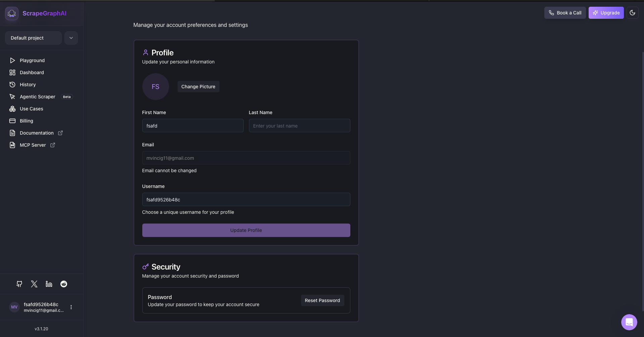The height and width of the screenshot is (337, 644).
Task: Expand the account options three-dot menu
Action: 71,307
